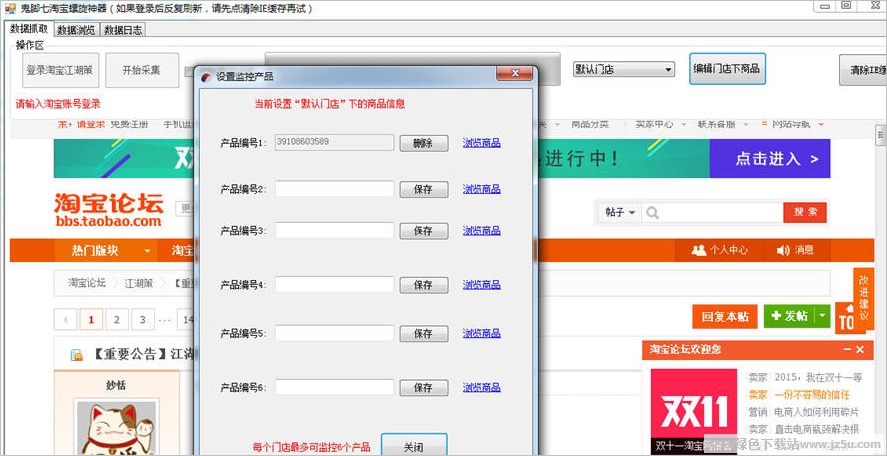Image resolution: width=887 pixels, height=456 pixels.
Task: Open the 浏览商品 link for 产品编号6
Action: click(481, 388)
